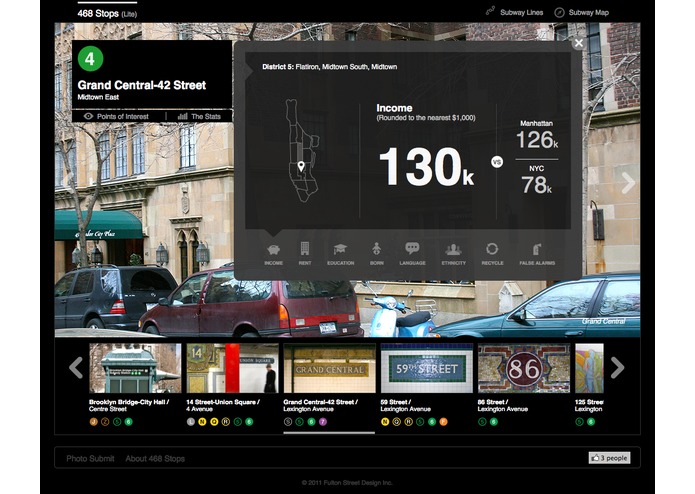Switch to The Stats tab
The height and width of the screenshot is (494, 695).
click(x=199, y=117)
